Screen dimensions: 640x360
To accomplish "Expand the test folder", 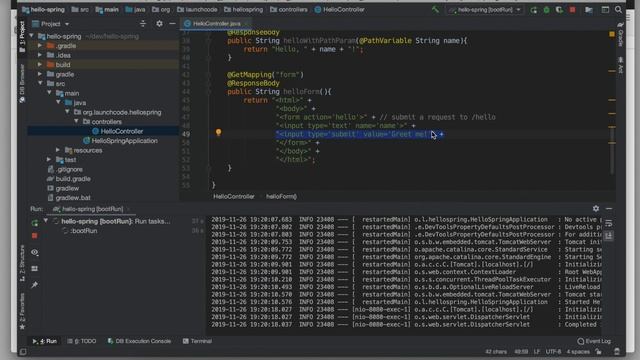I will tap(49, 159).
